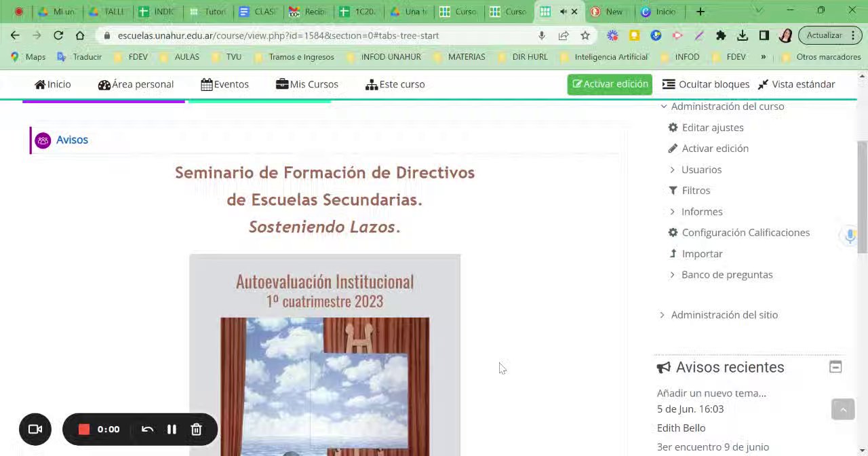Click Añadir un nuevo tema link
Viewport: 868px width, 456px height.
[711, 394]
